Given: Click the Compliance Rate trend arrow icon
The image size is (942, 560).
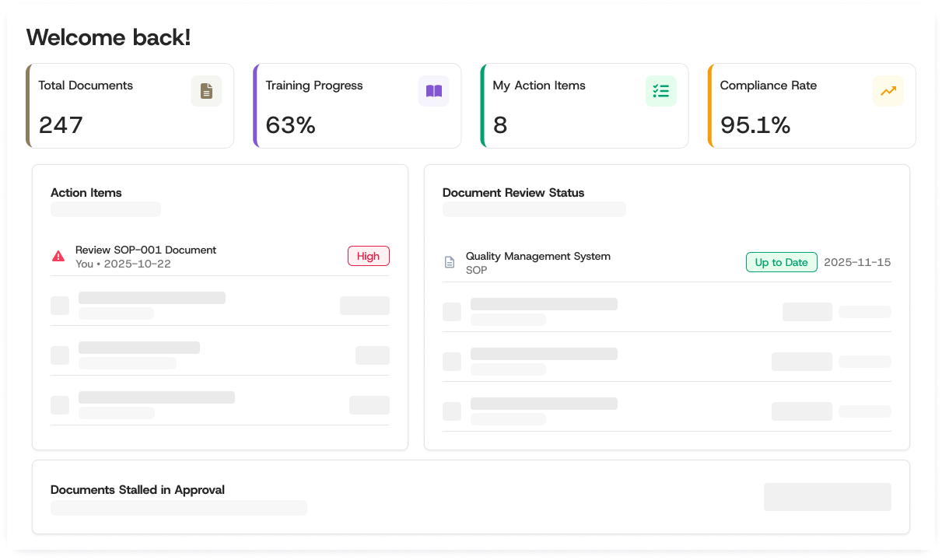Looking at the screenshot, I should click(x=888, y=91).
